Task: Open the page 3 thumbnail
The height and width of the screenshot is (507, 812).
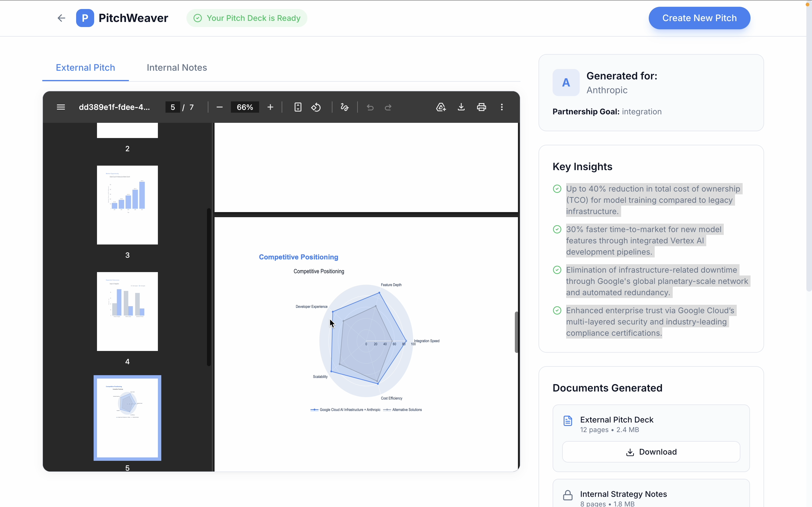Action: click(x=127, y=205)
